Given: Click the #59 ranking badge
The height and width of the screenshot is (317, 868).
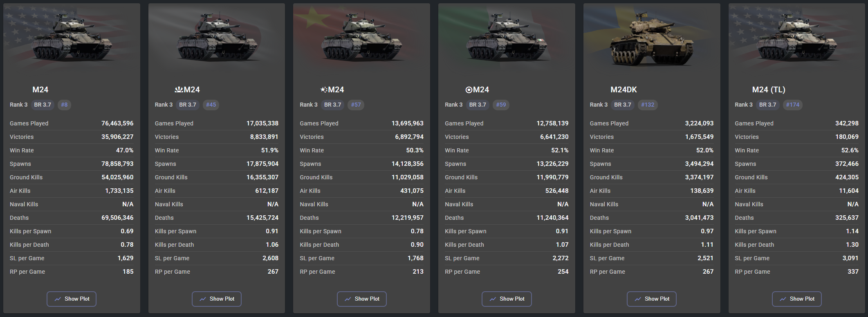Looking at the screenshot, I should pyautogui.click(x=501, y=105).
